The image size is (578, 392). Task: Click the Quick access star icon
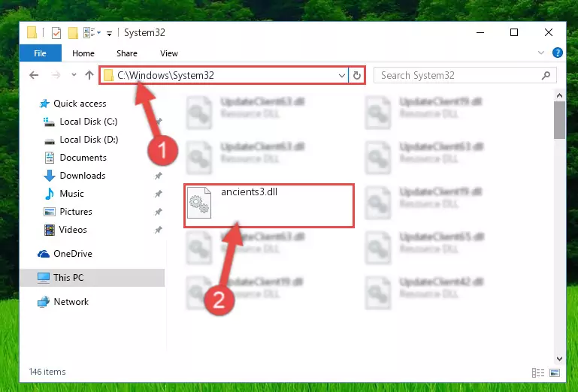(x=44, y=104)
